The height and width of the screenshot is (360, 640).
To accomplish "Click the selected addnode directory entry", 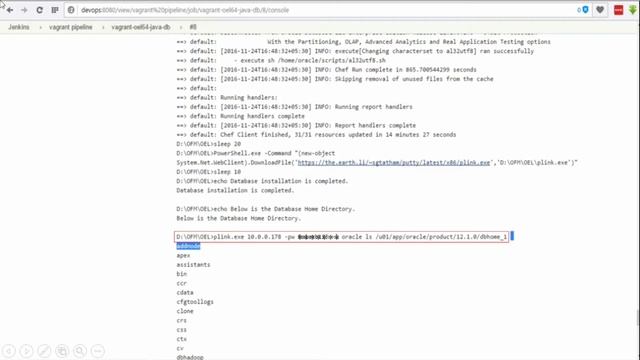I will click(x=188, y=246).
